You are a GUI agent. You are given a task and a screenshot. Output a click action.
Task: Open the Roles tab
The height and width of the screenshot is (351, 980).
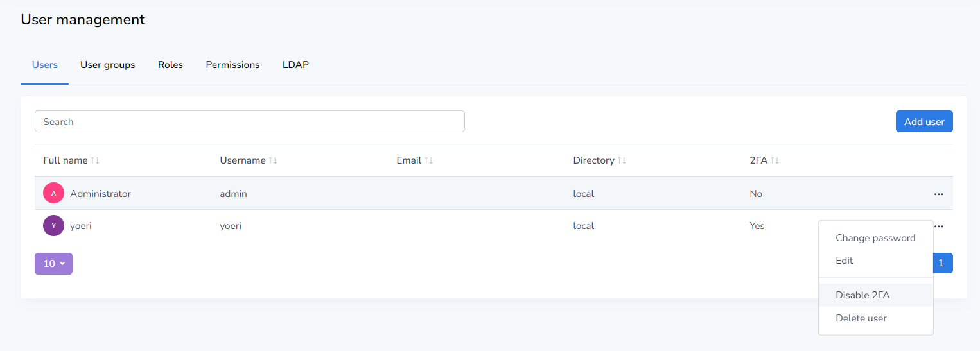pos(170,65)
